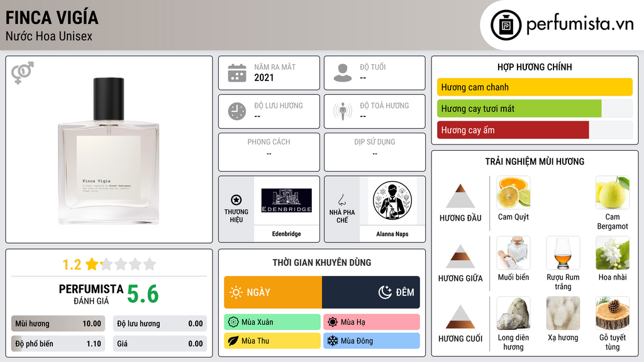Click the snowflake icon in Mùa Đông

333,341
